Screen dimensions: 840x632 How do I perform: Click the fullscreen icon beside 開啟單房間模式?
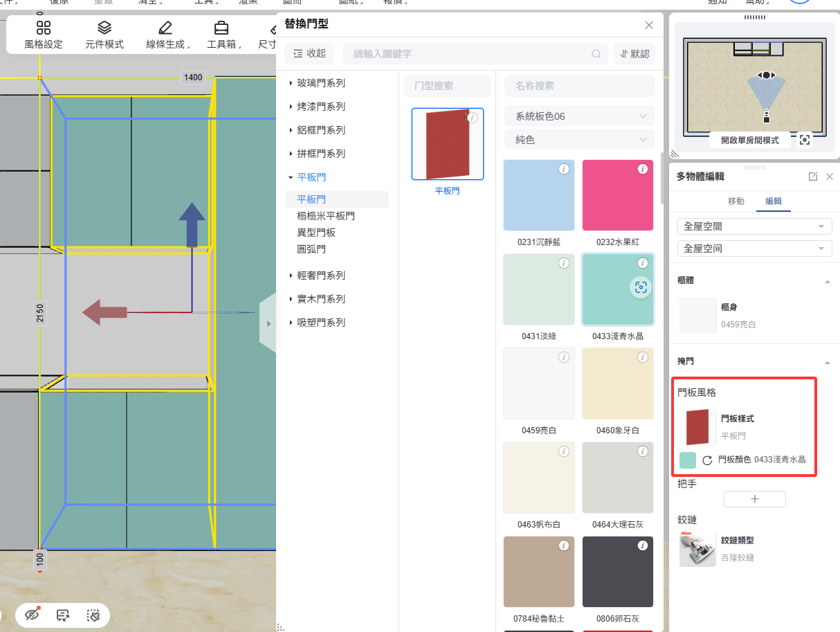click(804, 140)
